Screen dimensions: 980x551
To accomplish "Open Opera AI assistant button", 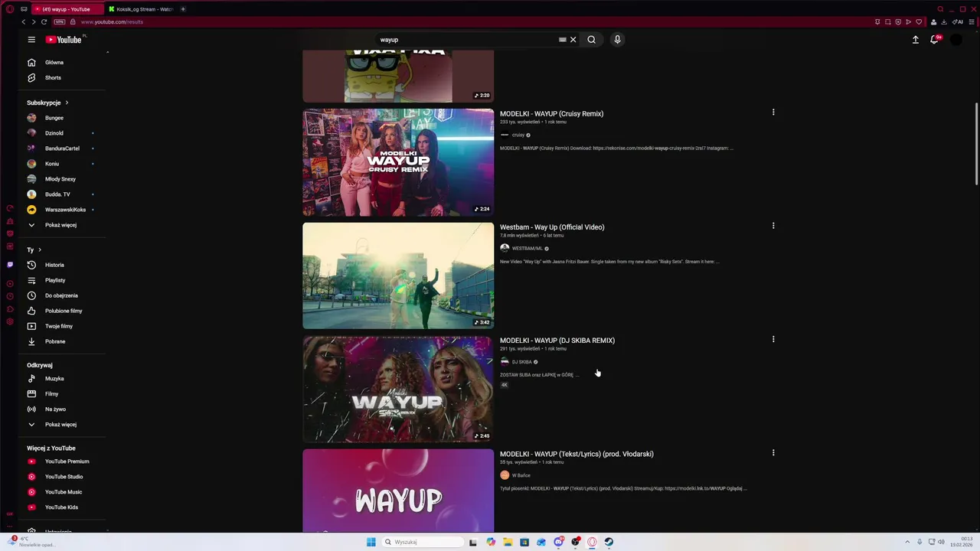I will point(958,22).
